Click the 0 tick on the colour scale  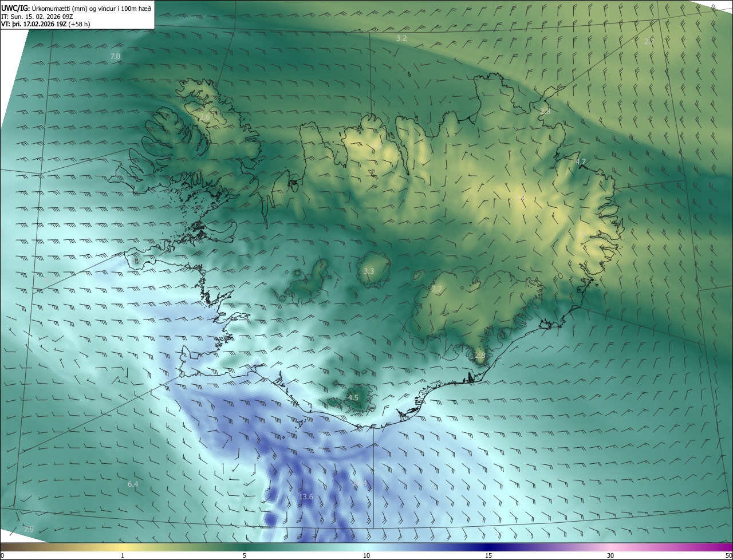point(2,555)
